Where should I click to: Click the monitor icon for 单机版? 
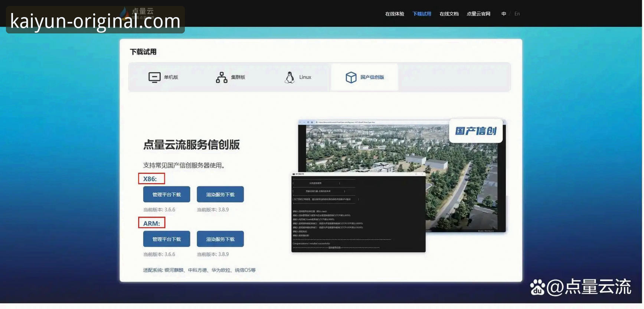coord(154,77)
